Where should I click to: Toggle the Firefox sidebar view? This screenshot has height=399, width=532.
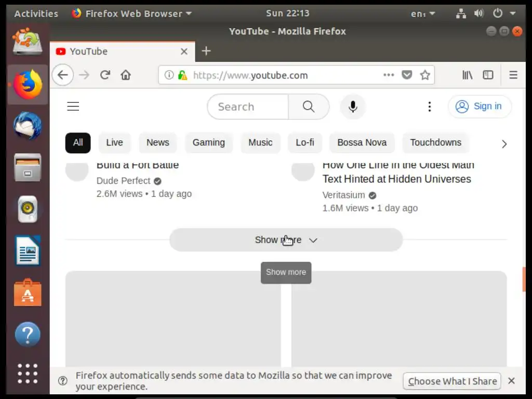click(488, 75)
